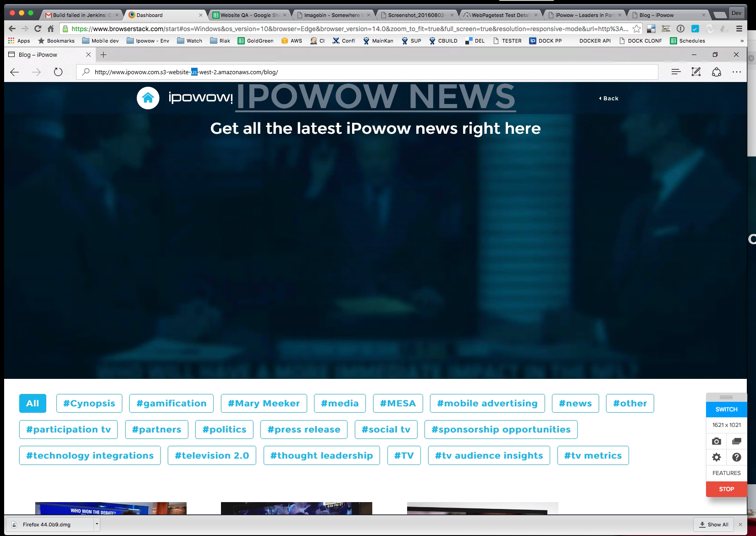Click Edge back arrow button
The height and width of the screenshot is (536, 756).
click(15, 72)
